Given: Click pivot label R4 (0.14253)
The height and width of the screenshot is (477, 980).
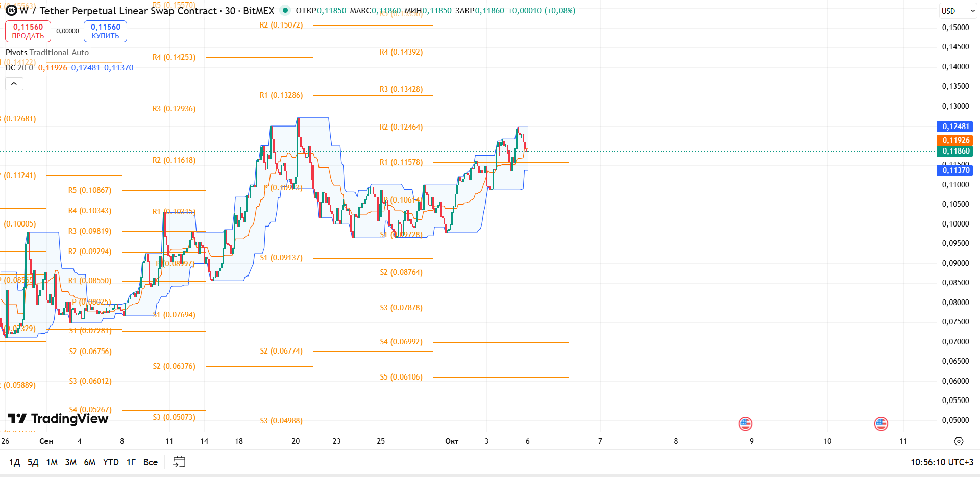Looking at the screenshot, I should tap(174, 57).
